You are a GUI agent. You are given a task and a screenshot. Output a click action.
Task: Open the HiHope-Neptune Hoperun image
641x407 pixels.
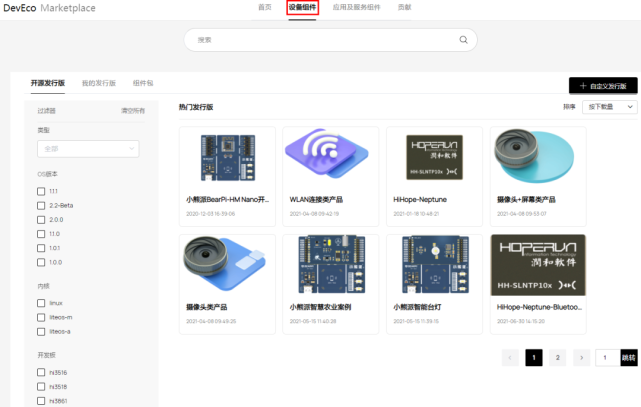click(x=435, y=157)
